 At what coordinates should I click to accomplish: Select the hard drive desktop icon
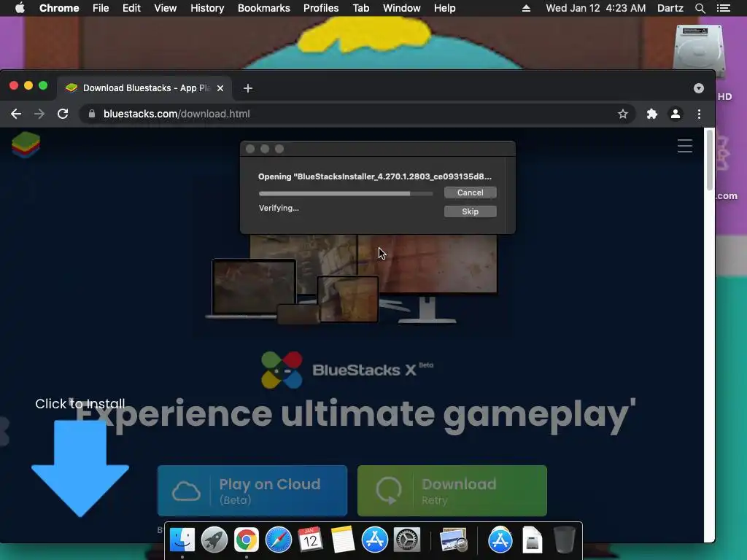pos(700,52)
